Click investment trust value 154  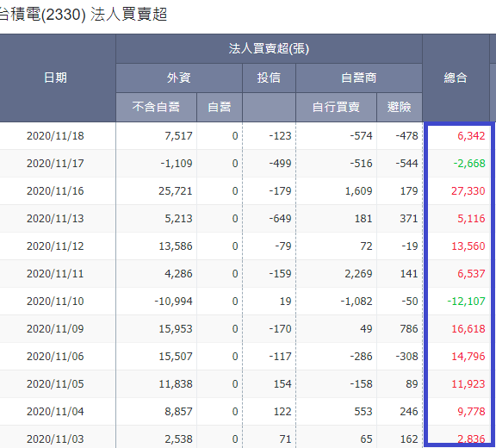click(282, 384)
